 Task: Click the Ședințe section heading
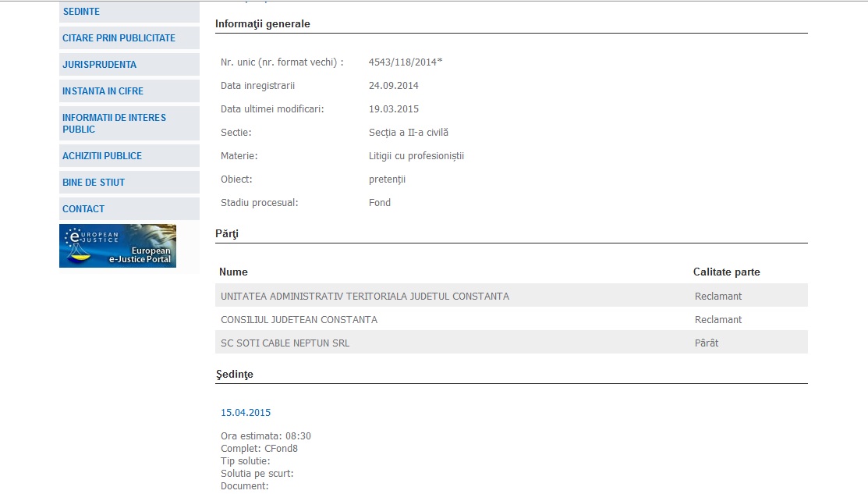234,375
